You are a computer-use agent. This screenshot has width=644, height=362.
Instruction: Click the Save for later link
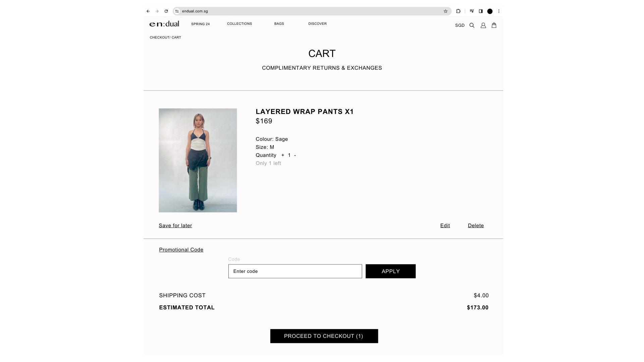[175, 226]
